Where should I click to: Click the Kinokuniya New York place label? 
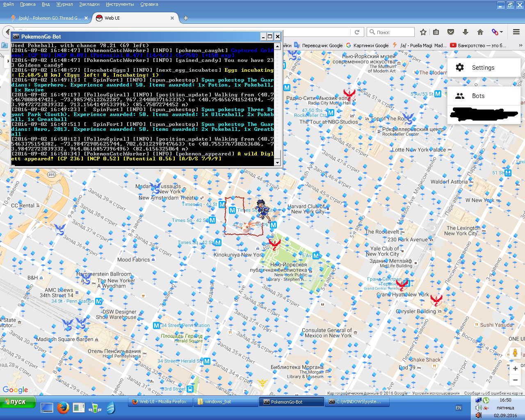(237, 255)
